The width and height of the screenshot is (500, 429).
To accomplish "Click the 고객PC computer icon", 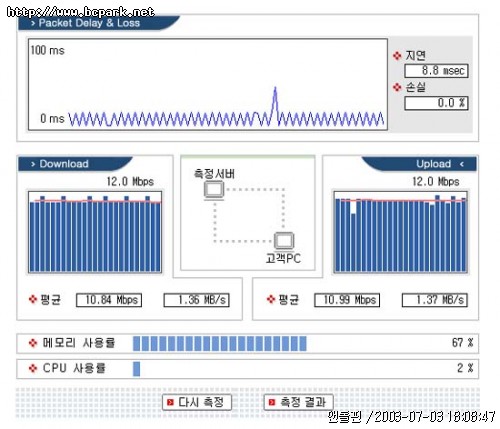I will (284, 241).
